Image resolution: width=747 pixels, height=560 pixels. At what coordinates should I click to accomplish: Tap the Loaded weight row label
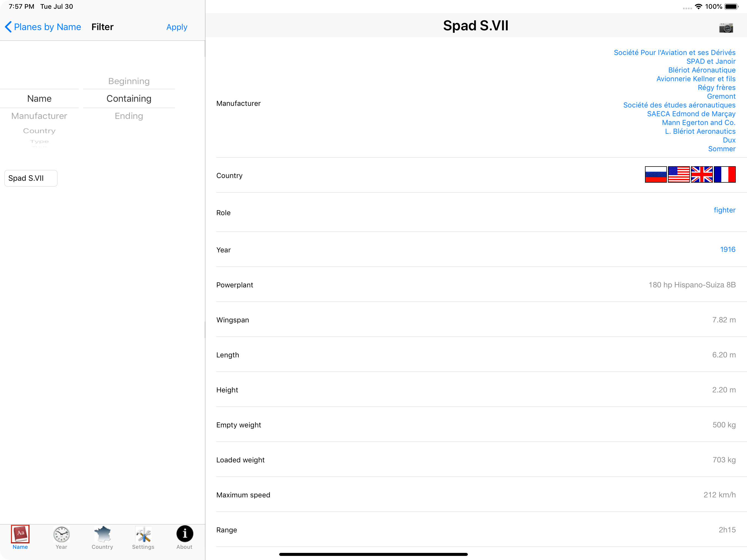pos(240,460)
